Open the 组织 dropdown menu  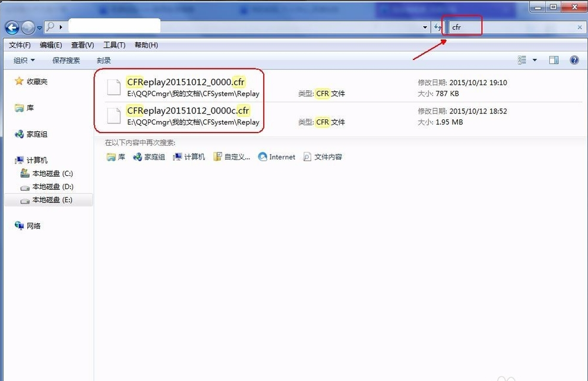[x=24, y=60]
